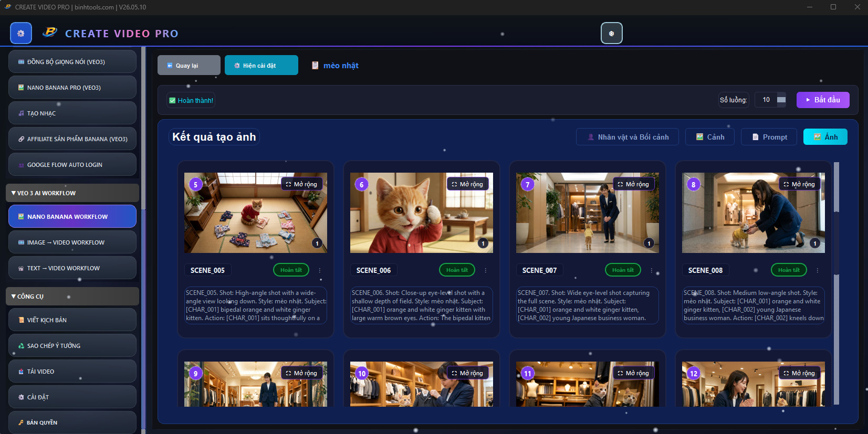Switch to the Prompt tab

[769, 137]
